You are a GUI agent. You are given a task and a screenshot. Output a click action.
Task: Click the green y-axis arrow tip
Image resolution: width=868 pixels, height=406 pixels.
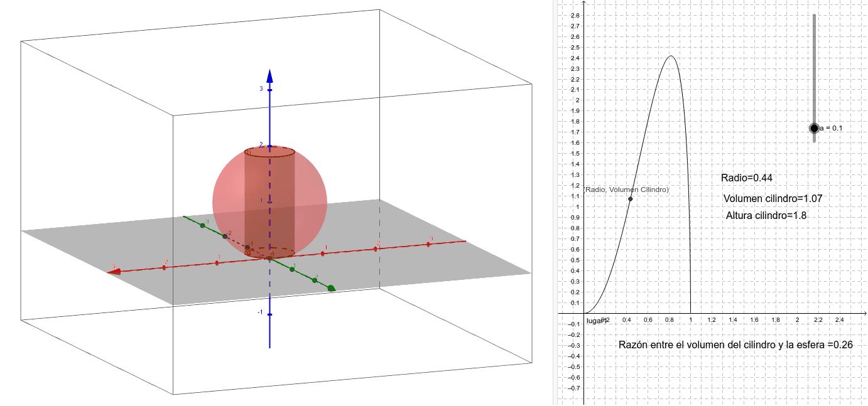[331, 288]
